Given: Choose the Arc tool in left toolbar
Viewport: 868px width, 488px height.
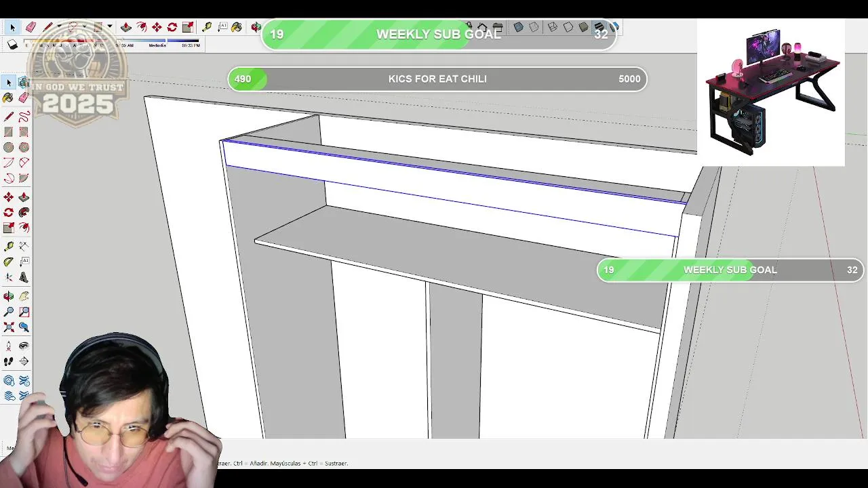Looking at the screenshot, I should [8, 163].
